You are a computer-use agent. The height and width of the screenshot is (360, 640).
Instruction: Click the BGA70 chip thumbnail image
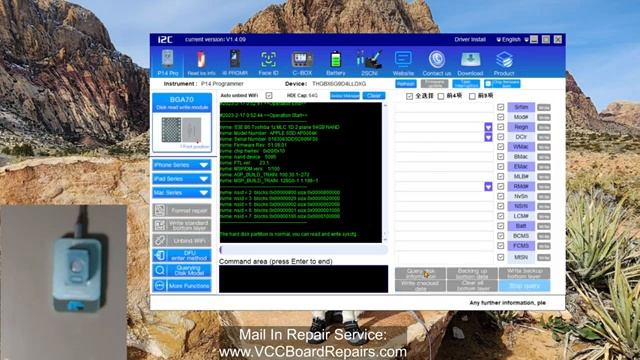(182, 130)
